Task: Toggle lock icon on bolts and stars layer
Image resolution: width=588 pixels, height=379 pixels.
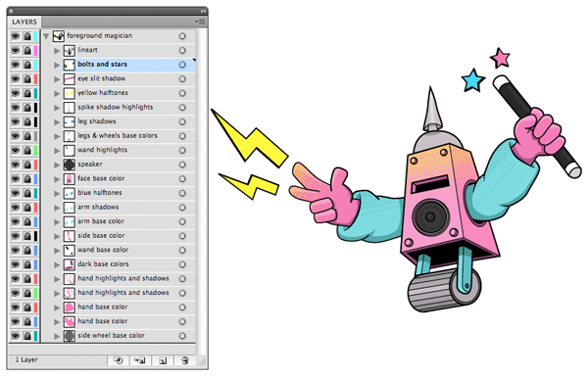Action: [x=27, y=65]
